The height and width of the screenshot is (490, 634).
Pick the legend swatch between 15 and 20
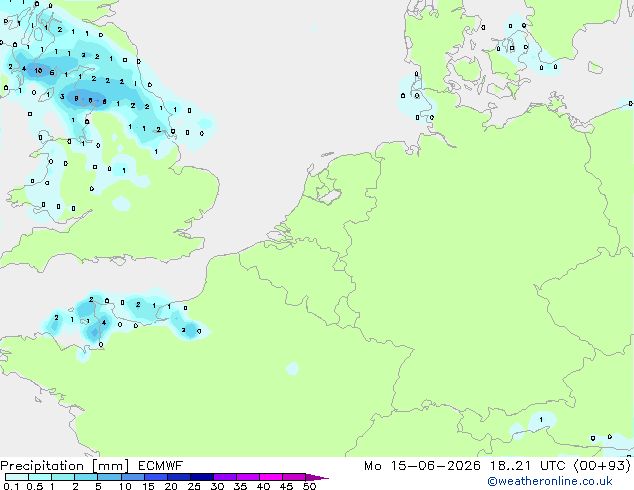pos(155,477)
